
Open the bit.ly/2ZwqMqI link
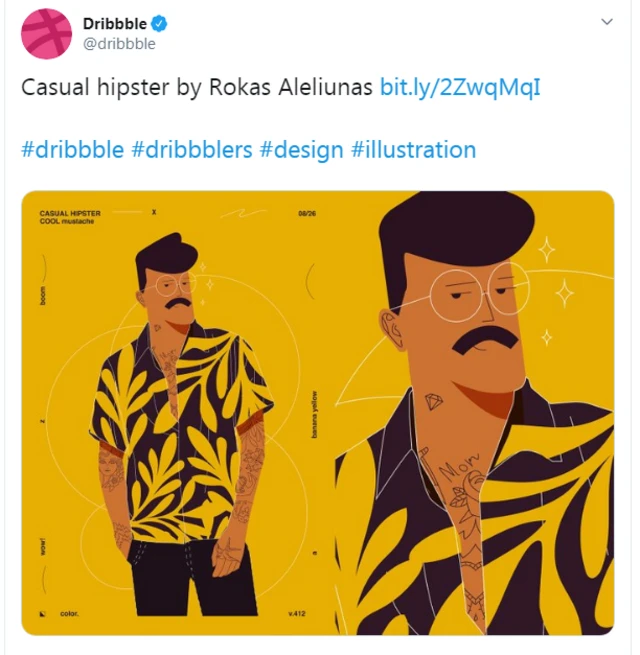click(x=460, y=88)
